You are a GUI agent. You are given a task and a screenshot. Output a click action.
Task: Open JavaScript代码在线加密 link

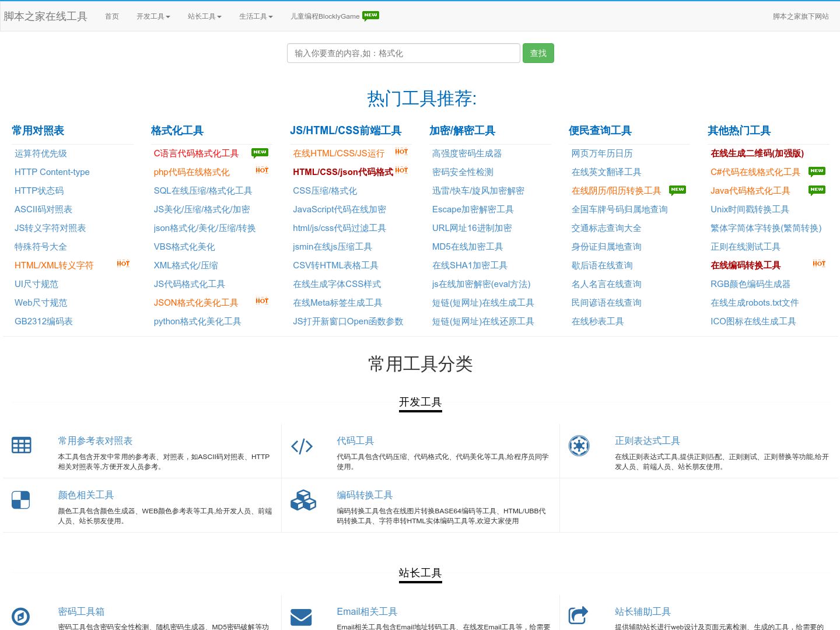tap(339, 209)
